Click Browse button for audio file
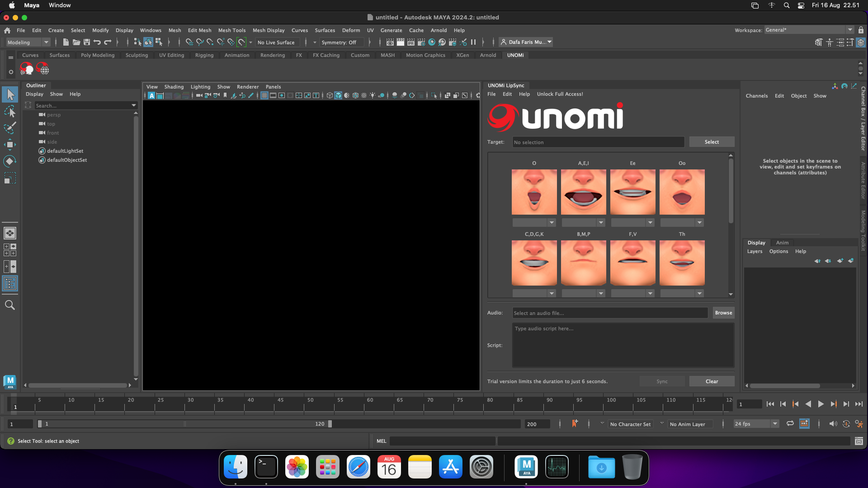Viewport: 868px width, 488px height. click(x=723, y=313)
